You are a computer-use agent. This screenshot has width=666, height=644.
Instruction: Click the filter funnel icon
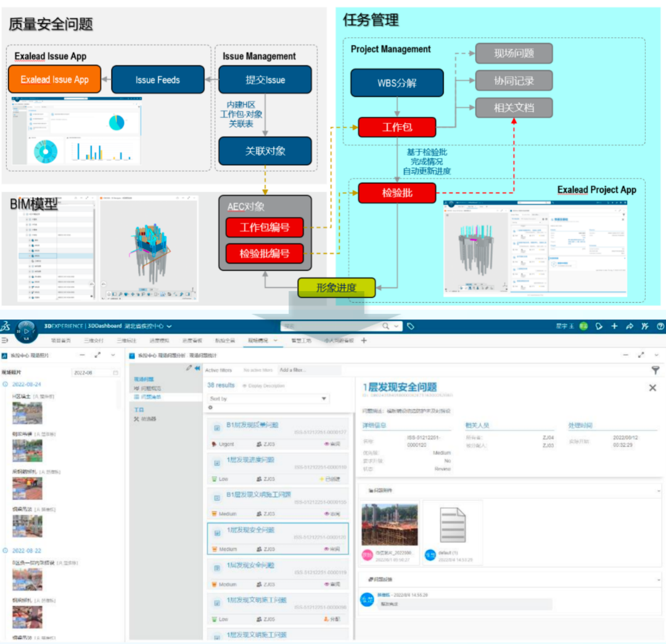(x=656, y=371)
